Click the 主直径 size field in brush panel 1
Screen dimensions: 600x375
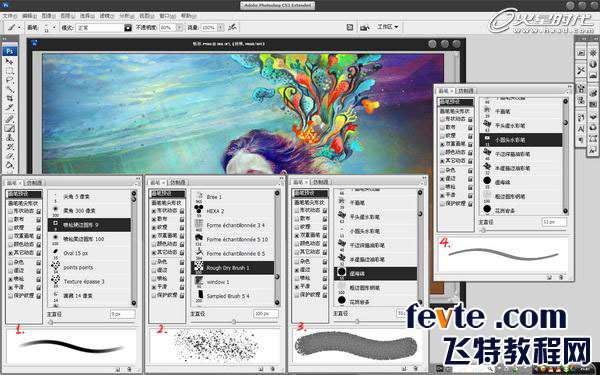(x=123, y=314)
